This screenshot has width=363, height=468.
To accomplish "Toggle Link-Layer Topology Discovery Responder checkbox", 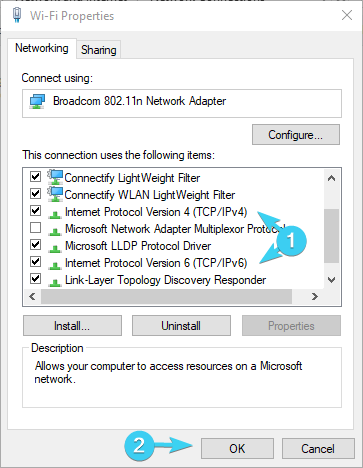I will 35,279.
